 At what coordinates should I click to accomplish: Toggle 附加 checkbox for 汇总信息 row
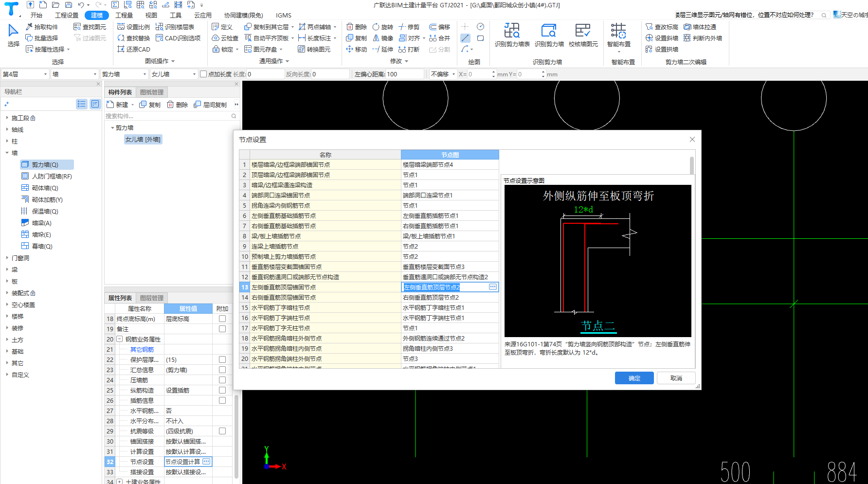click(222, 370)
